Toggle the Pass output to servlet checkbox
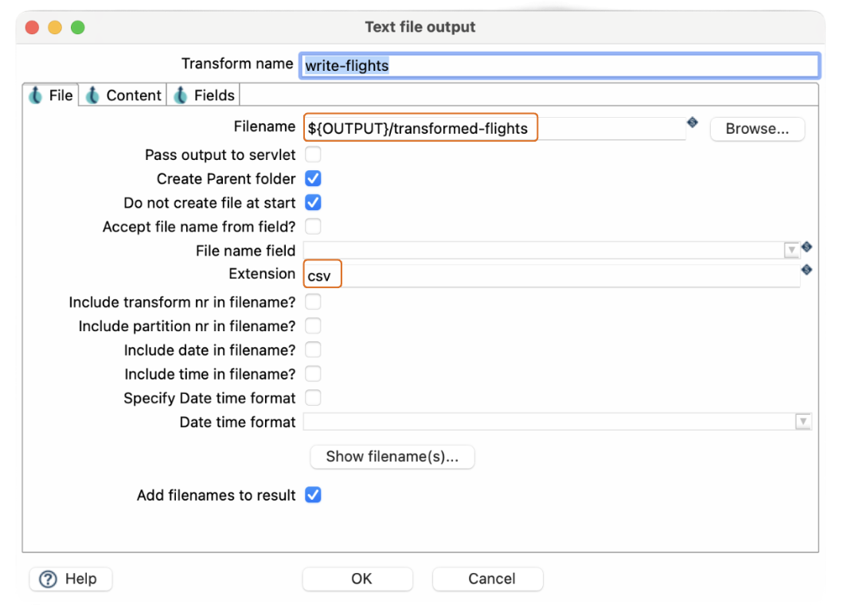847x616 pixels. (314, 154)
